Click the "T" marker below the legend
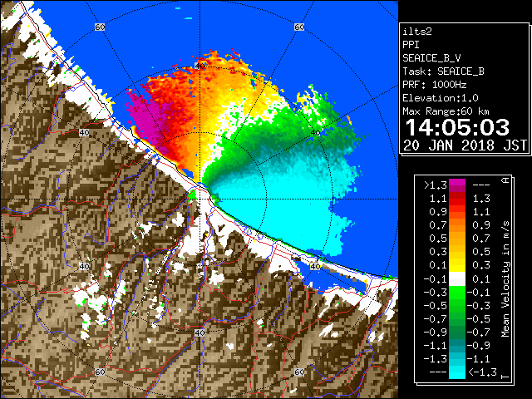 [x=505, y=377]
